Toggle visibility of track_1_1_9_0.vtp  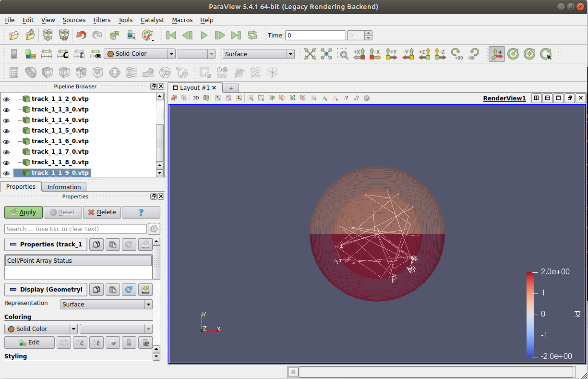(6, 172)
